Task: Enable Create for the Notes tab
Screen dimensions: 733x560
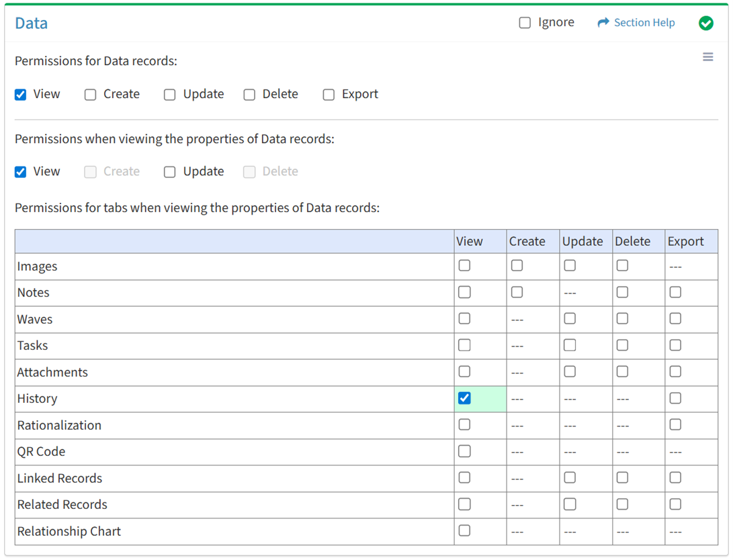Action: point(517,292)
